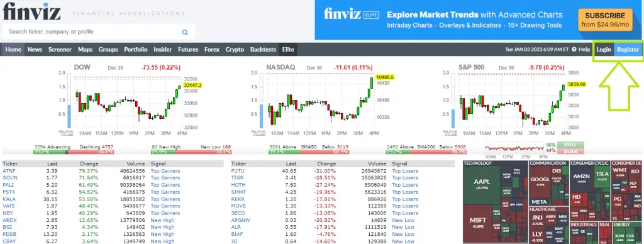Select the Elite menu item
Viewport: 644px width, 244px height.
click(x=288, y=49)
